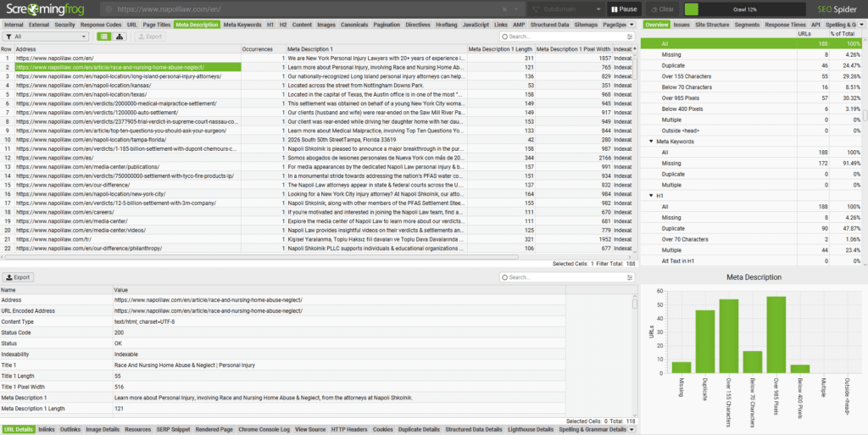Click the crawl progress bar
The width and height of the screenshot is (868, 435).
(744, 9)
